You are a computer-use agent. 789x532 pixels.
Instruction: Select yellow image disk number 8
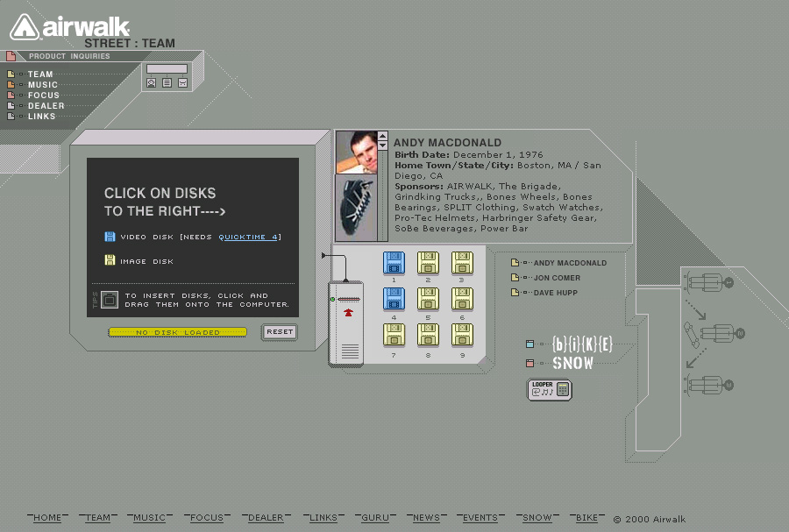tap(428, 335)
